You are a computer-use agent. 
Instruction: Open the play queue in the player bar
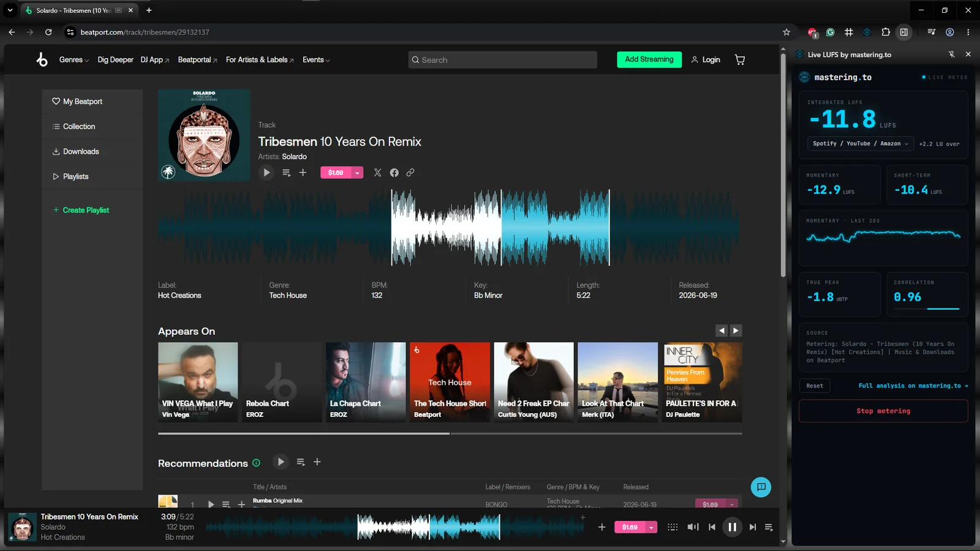click(x=769, y=527)
